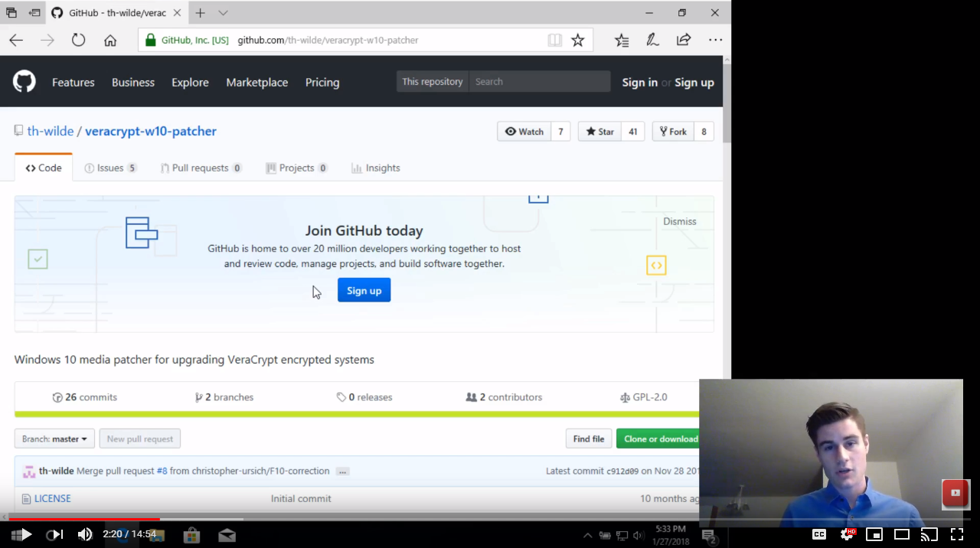The width and height of the screenshot is (980, 548).
Task: Click Find file button
Action: (589, 439)
